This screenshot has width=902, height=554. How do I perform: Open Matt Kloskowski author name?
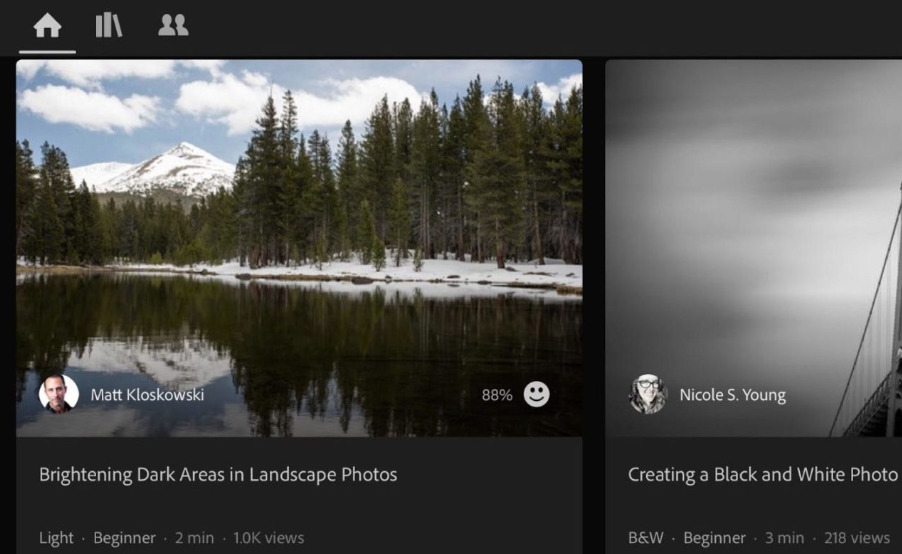click(x=147, y=395)
